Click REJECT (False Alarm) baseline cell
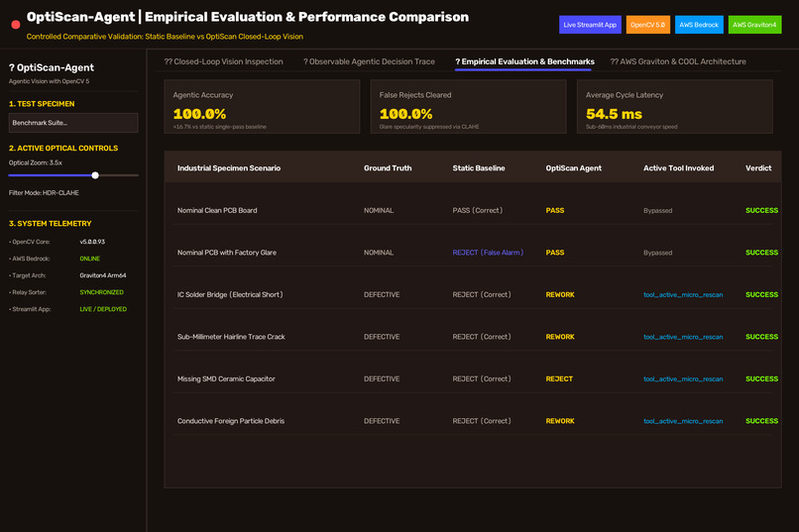 (488, 253)
